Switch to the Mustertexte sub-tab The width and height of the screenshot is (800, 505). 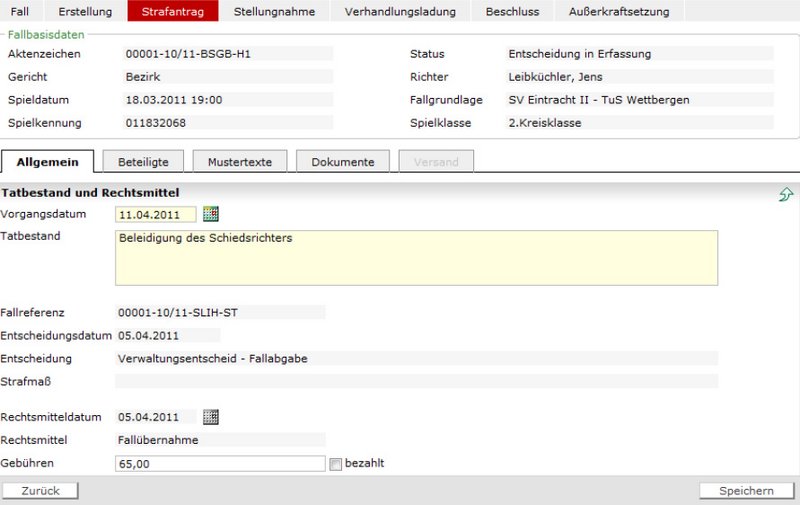click(x=240, y=162)
